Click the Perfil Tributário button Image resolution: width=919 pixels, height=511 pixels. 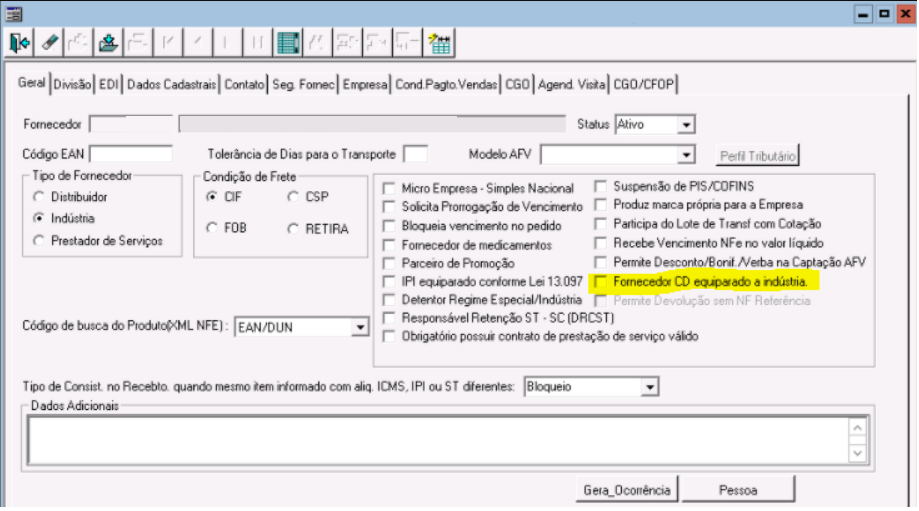tap(757, 156)
